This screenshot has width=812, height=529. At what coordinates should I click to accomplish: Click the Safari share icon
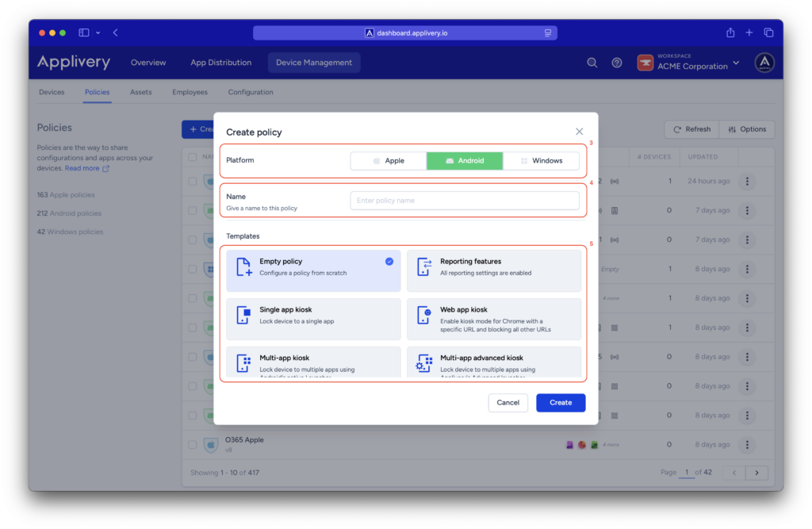coord(730,33)
